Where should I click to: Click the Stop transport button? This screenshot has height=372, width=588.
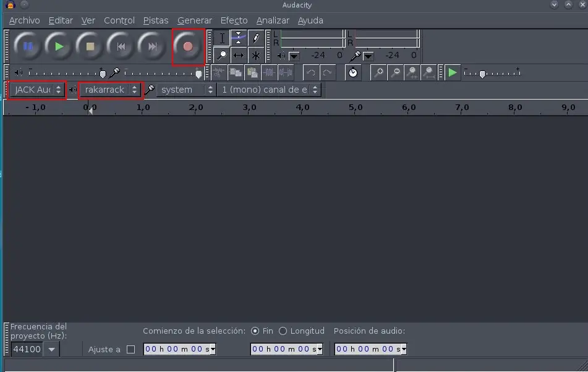90,46
